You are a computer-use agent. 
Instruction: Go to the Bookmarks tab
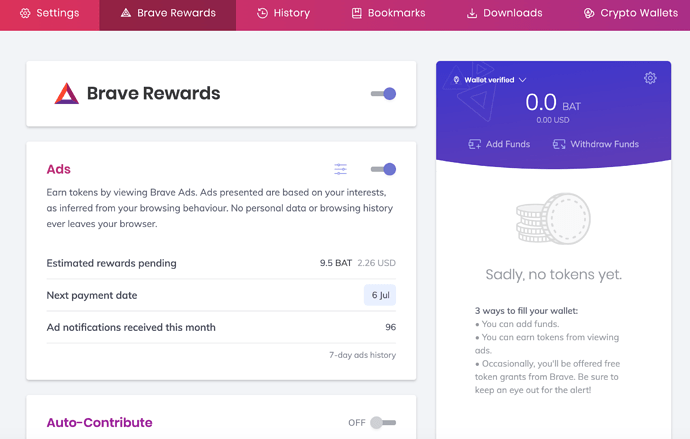click(x=389, y=13)
